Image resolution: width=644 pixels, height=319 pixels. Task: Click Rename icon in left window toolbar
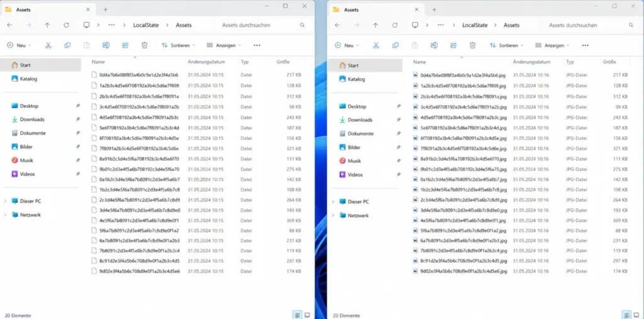(106, 45)
